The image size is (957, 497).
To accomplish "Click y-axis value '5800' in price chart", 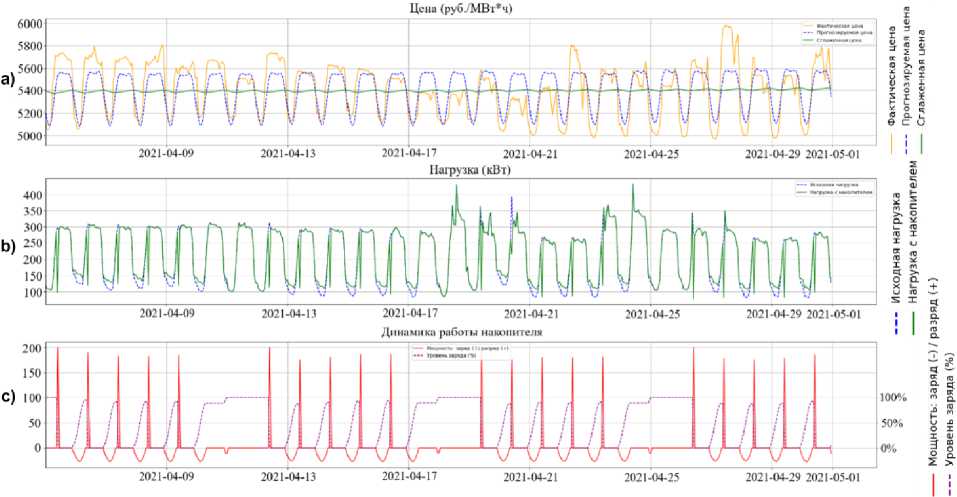I will [x=31, y=46].
